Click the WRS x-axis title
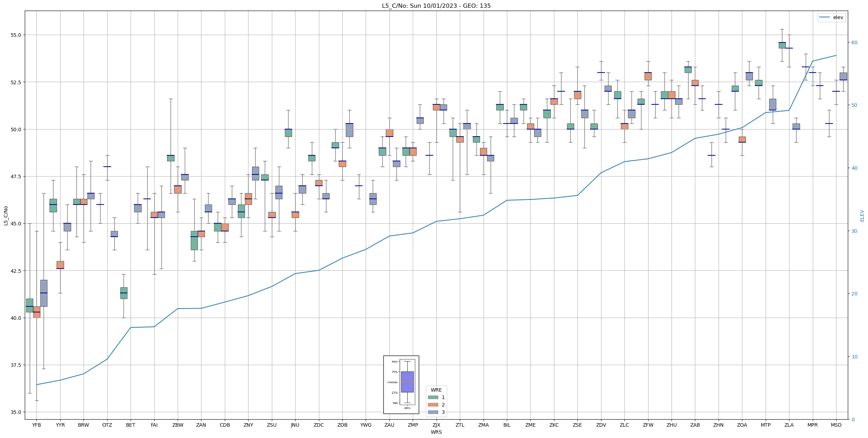 436,432
